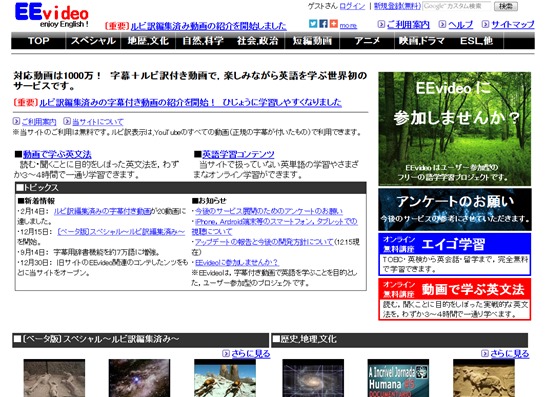
Task: Open starry nebula video thumbnail
Action: point(140,378)
